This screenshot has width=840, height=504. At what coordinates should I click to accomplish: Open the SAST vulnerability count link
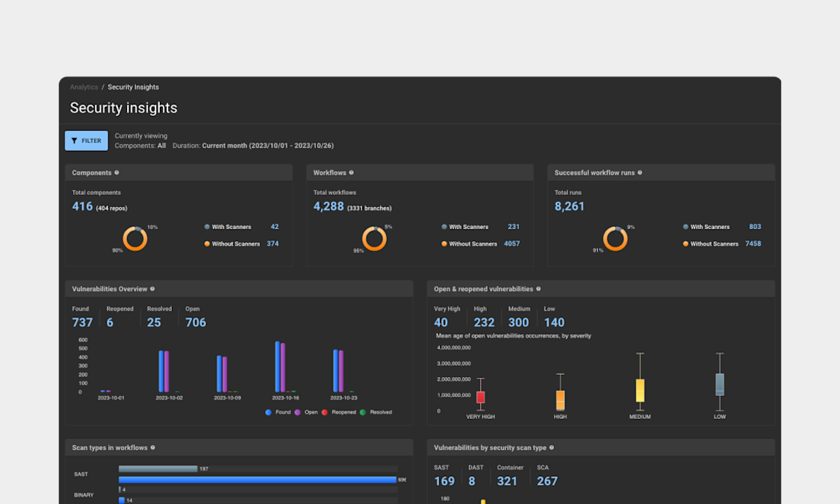tap(444, 481)
